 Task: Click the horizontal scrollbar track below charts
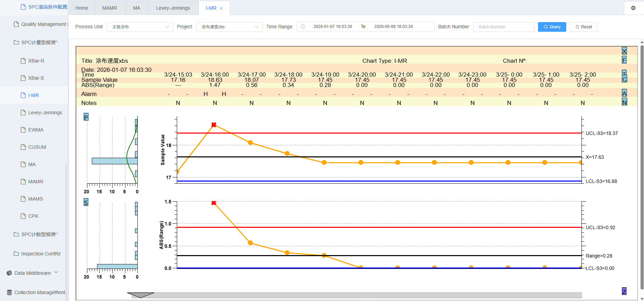point(357,295)
